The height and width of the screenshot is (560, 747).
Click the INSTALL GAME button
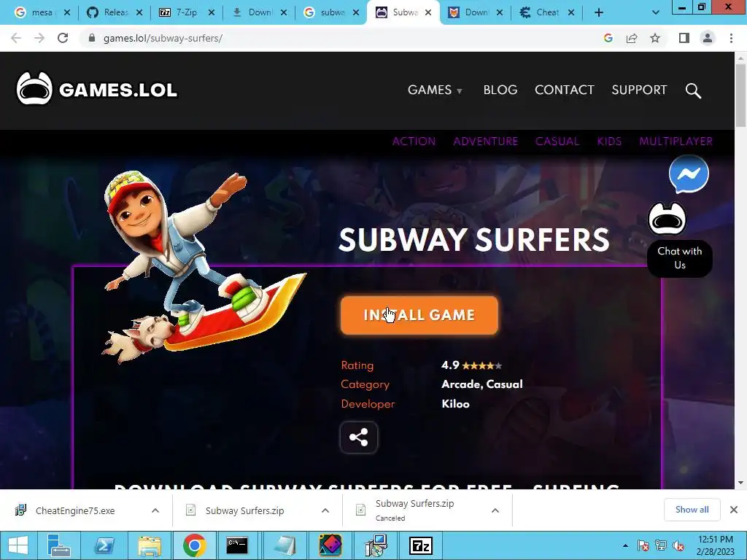pyautogui.click(x=419, y=315)
